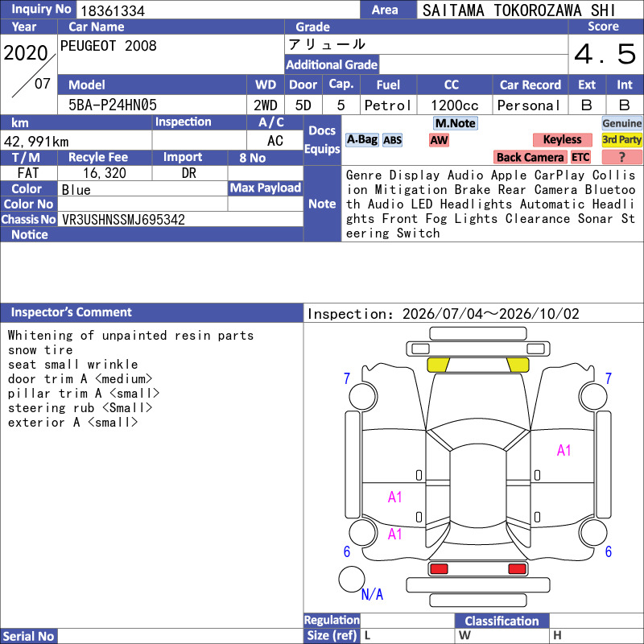Click the Keyless equipment badge
The height and width of the screenshot is (644, 644).
pos(562,140)
